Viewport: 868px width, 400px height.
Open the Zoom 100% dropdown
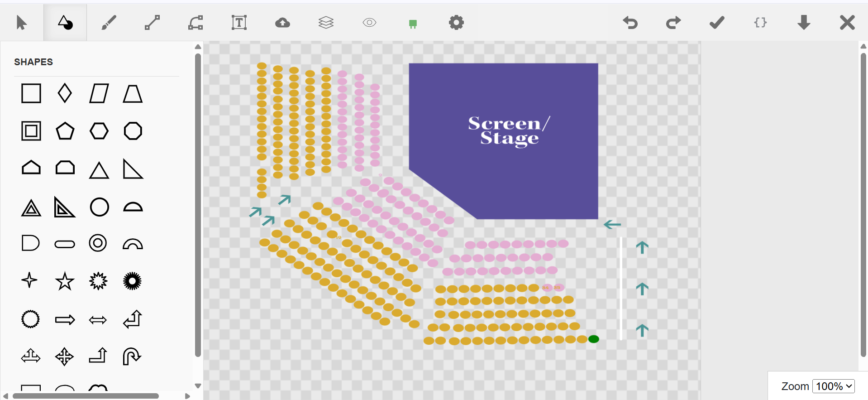[x=834, y=386]
